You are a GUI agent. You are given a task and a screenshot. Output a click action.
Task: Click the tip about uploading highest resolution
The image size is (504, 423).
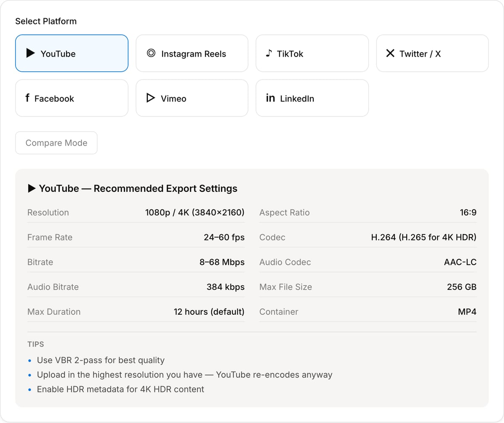tap(185, 375)
